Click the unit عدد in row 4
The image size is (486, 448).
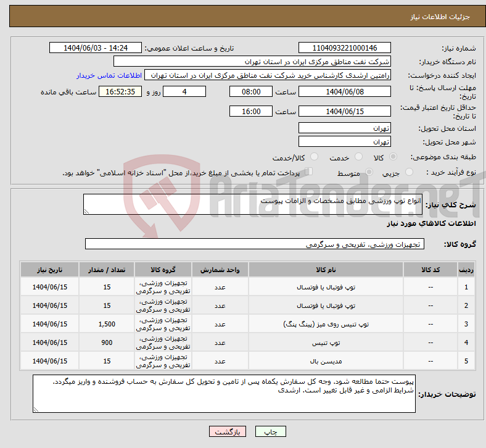coord(220,343)
